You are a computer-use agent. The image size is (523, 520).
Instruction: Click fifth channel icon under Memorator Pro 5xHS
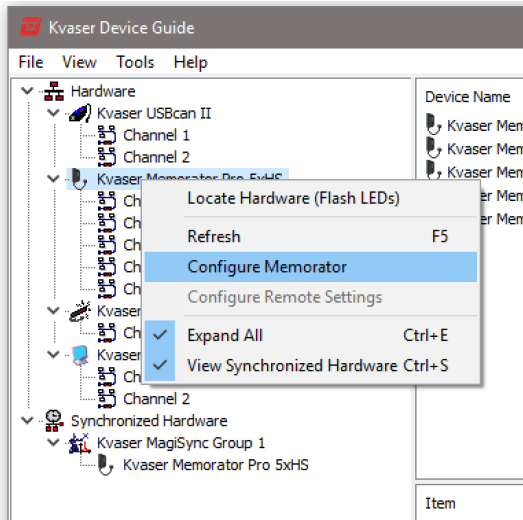[x=107, y=289]
